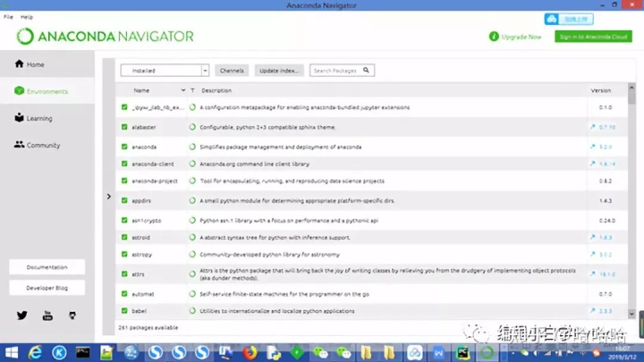The width and height of the screenshot is (644, 362).
Task: Click the package list scrollbar down arrow
Action: (631, 314)
